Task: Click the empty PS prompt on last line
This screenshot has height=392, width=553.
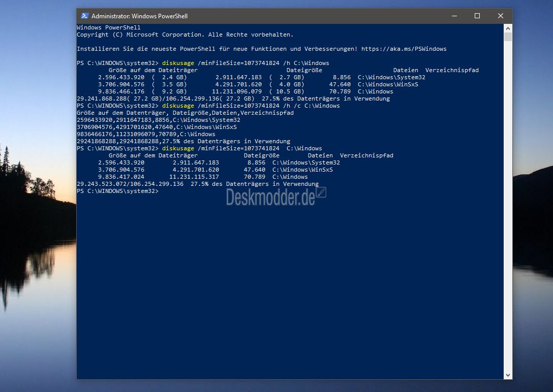Action: point(117,191)
